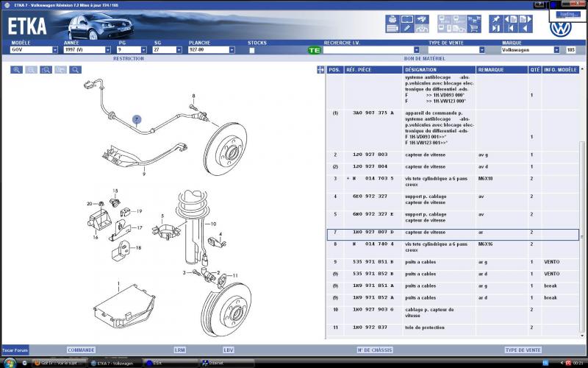Open the RECHERCHE I.V. dropdown
The height and width of the screenshot is (368, 588).
(417, 50)
